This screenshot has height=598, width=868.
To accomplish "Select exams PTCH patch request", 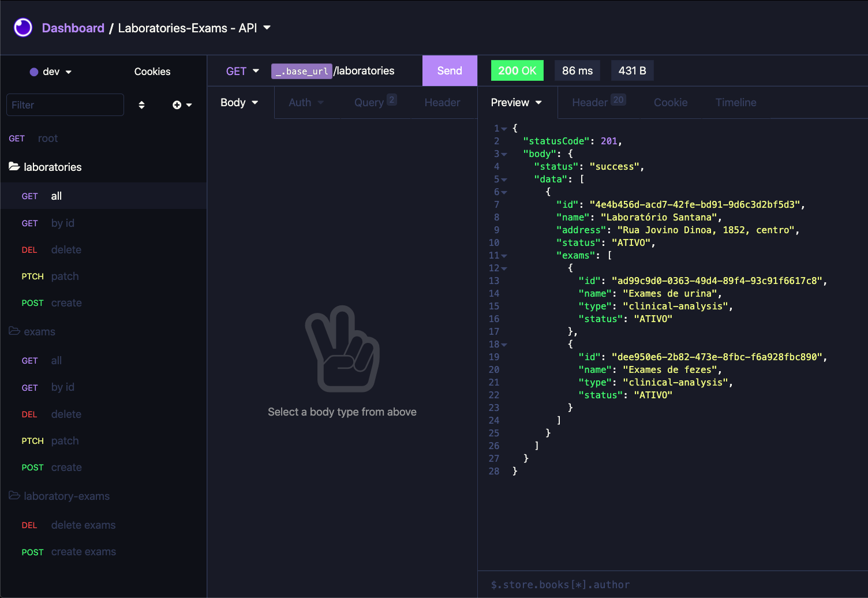I will click(104, 440).
